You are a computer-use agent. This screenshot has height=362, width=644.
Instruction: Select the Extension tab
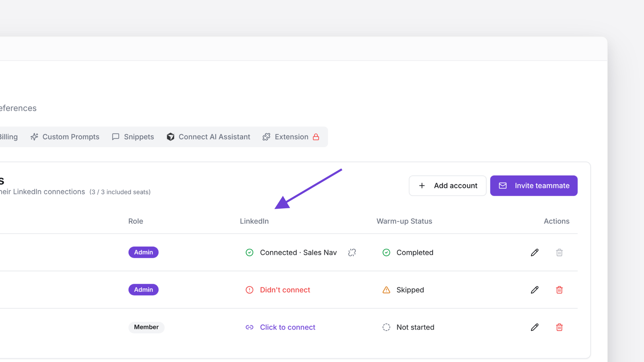pyautogui.click(x=291, y=137)
